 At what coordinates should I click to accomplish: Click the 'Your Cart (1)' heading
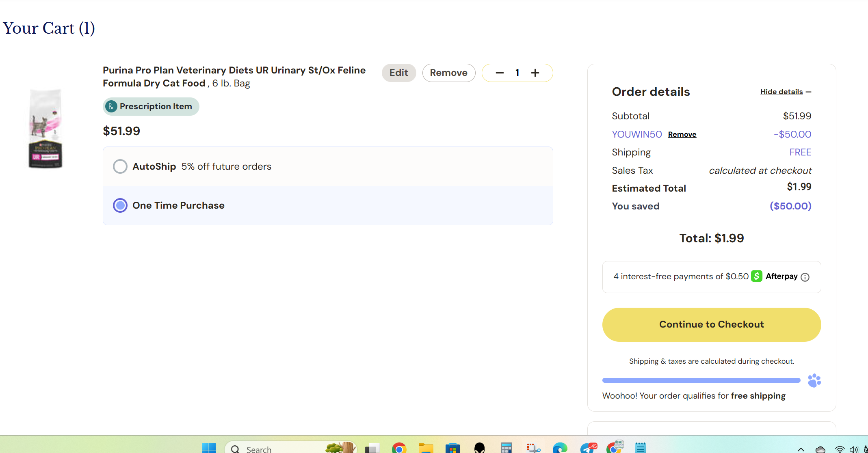pyautogui.click(x=49, y=28)
